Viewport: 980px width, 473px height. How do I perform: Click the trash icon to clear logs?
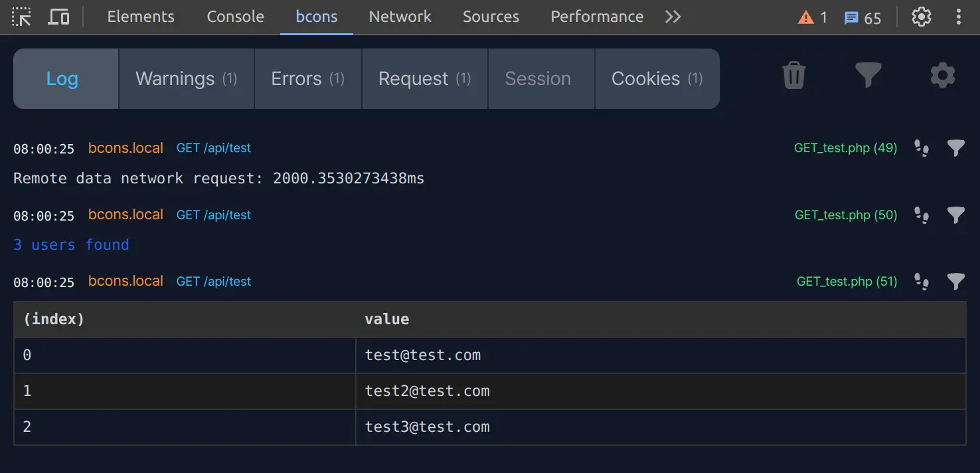point(793,76)
